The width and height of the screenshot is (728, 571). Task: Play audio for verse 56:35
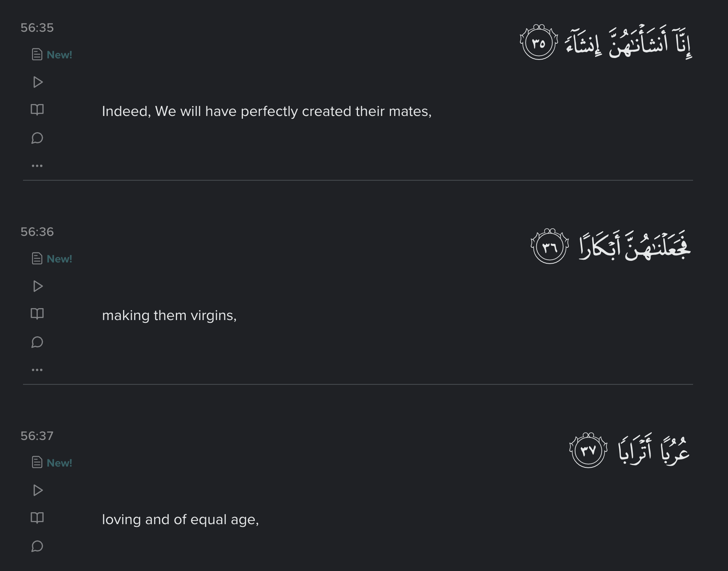(38, 82)
